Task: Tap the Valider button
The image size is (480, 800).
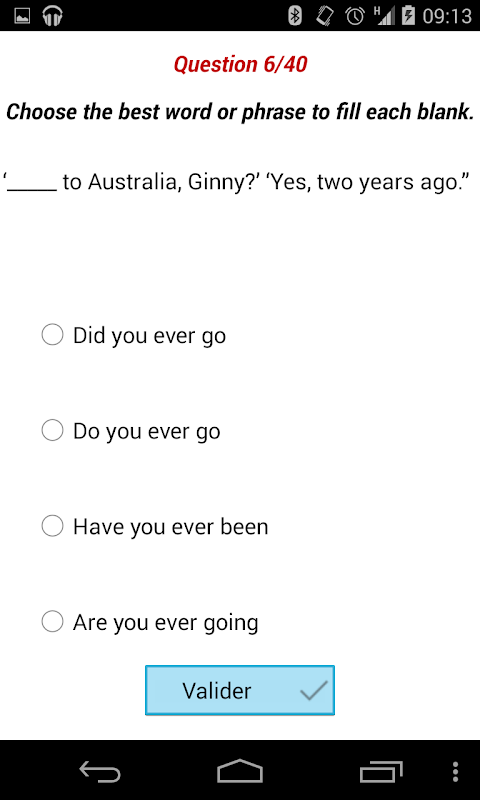Action: (240, 690)
